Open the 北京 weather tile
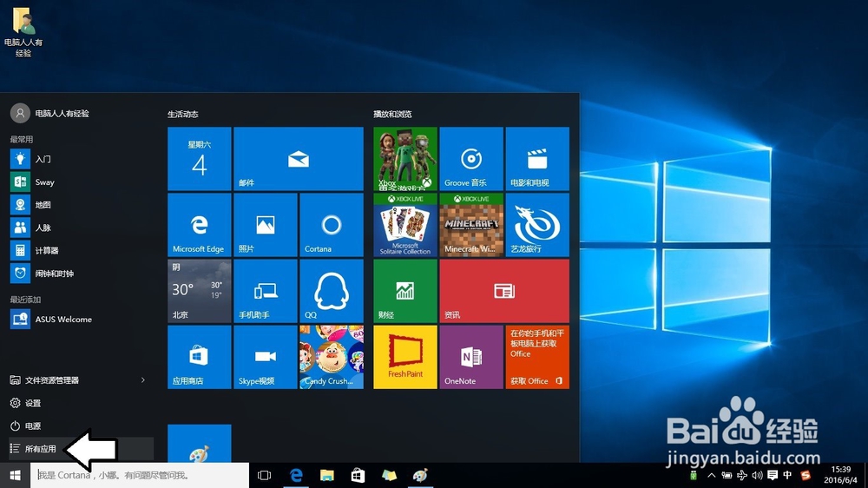Image resolution: width=868 pixels, height=488 pixels. [200, 291]
